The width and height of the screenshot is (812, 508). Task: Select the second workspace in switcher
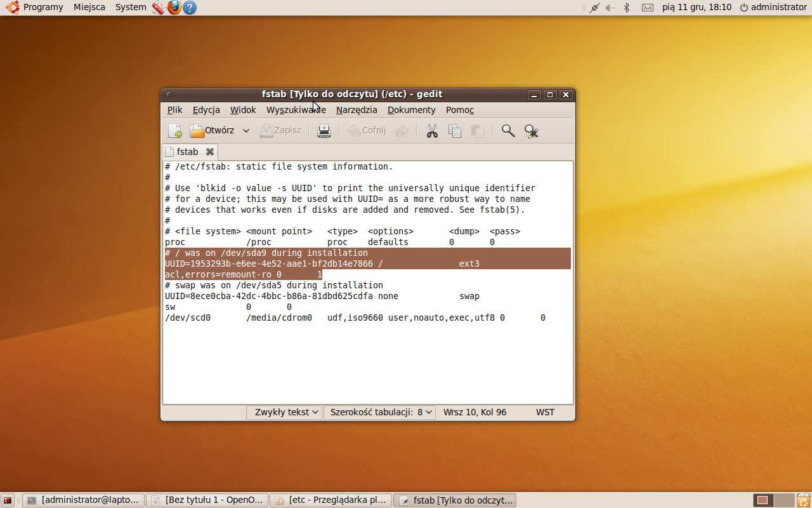pyautogui.click(x=784, y=500)
